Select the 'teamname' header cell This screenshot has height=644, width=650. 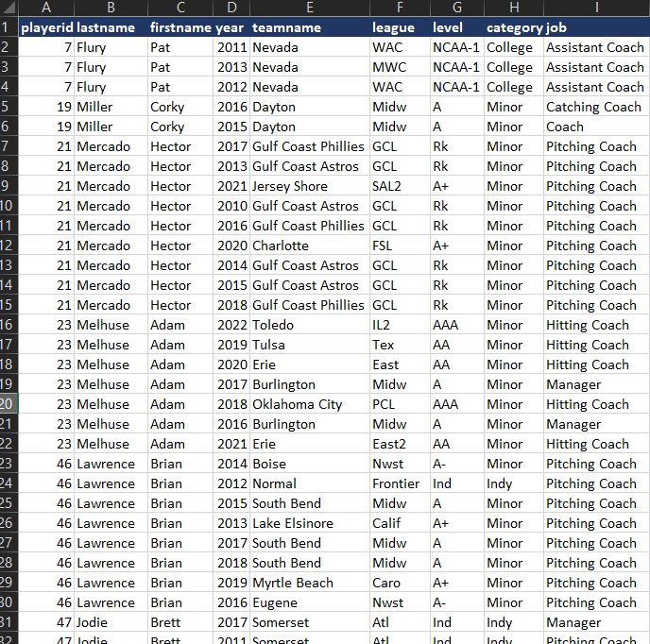point(309,27)
